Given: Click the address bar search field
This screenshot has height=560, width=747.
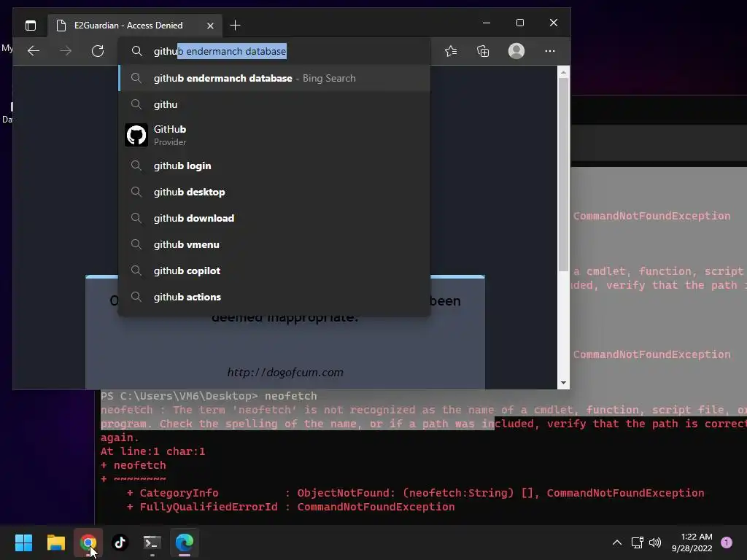Looking at the screenshot, I should pyautogui.click(x=274, y=51).
